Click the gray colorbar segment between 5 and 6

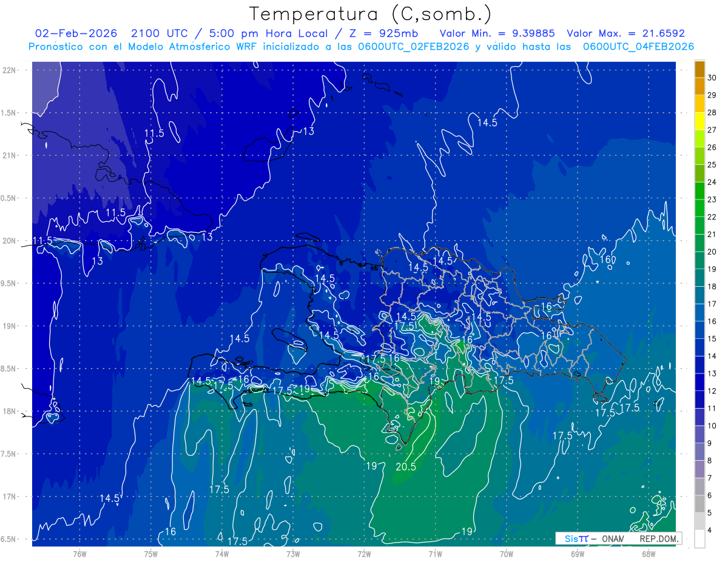click(699, 504)
